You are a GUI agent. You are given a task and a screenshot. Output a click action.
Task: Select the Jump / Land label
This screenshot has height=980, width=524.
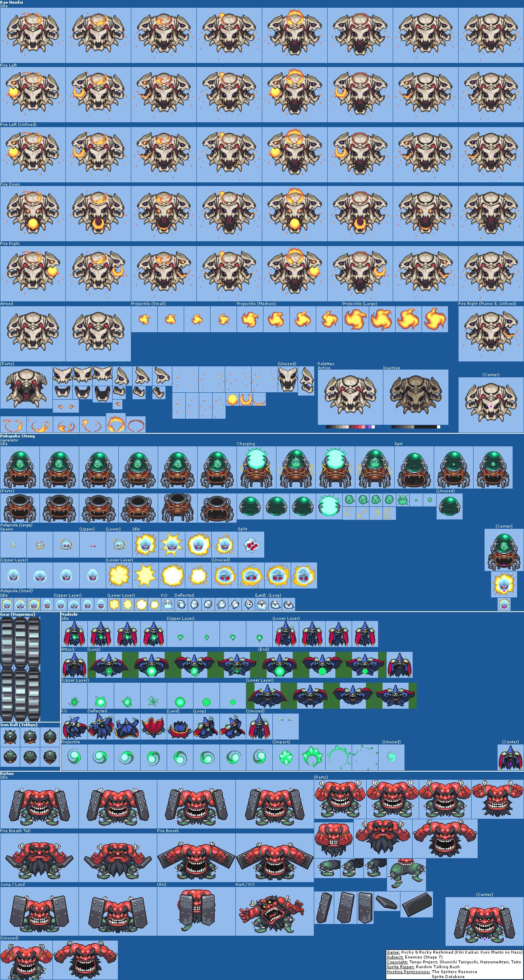[13, 885]
